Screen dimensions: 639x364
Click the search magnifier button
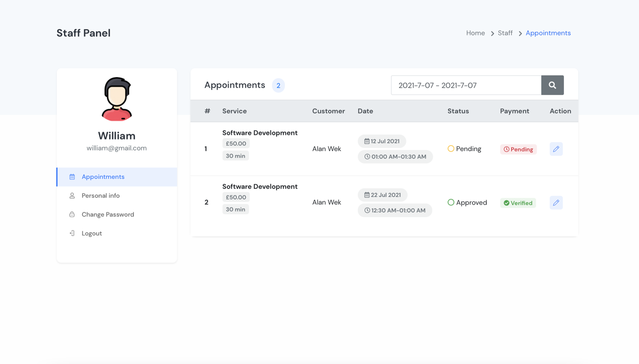pos(552,85)
